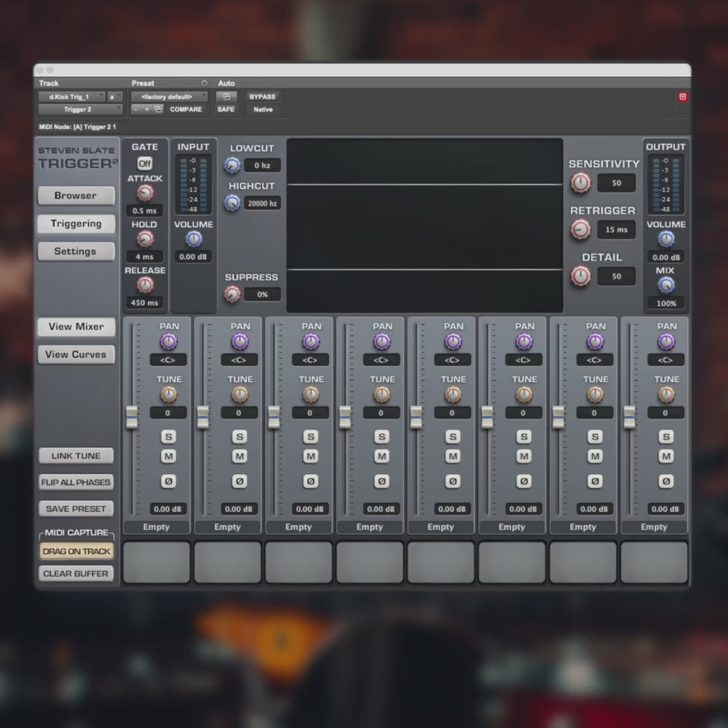Click the first channel Empty sample slot
Image resolution: width=728 pixels, height=728 pixels.
point(157,527)
